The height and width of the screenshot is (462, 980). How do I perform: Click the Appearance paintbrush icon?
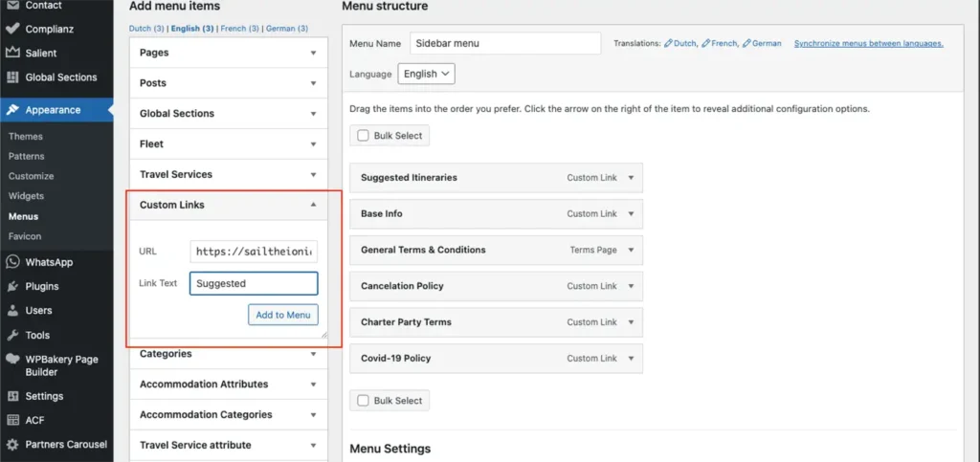click(x=11, y=110)
